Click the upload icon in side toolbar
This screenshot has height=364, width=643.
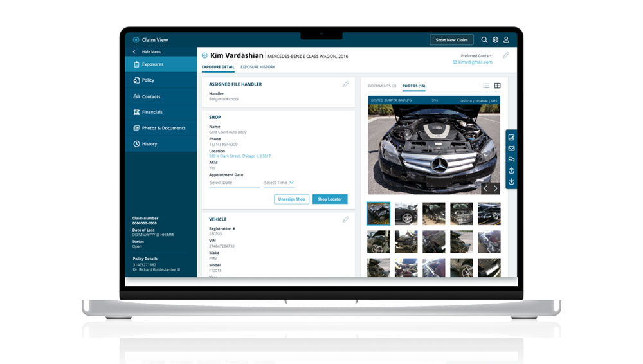511,170
